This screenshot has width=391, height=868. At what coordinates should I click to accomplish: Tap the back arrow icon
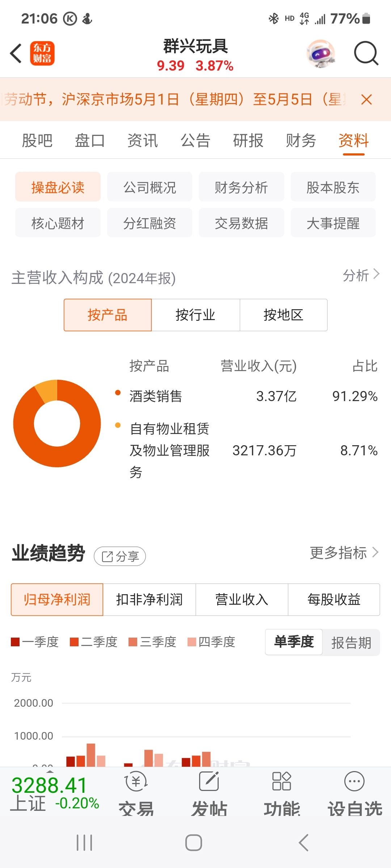point(16,54)
